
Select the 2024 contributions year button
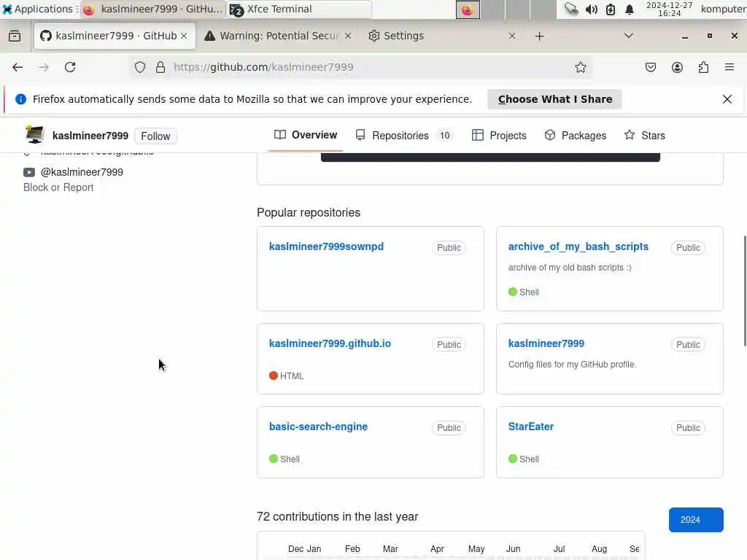coord(696,519)
